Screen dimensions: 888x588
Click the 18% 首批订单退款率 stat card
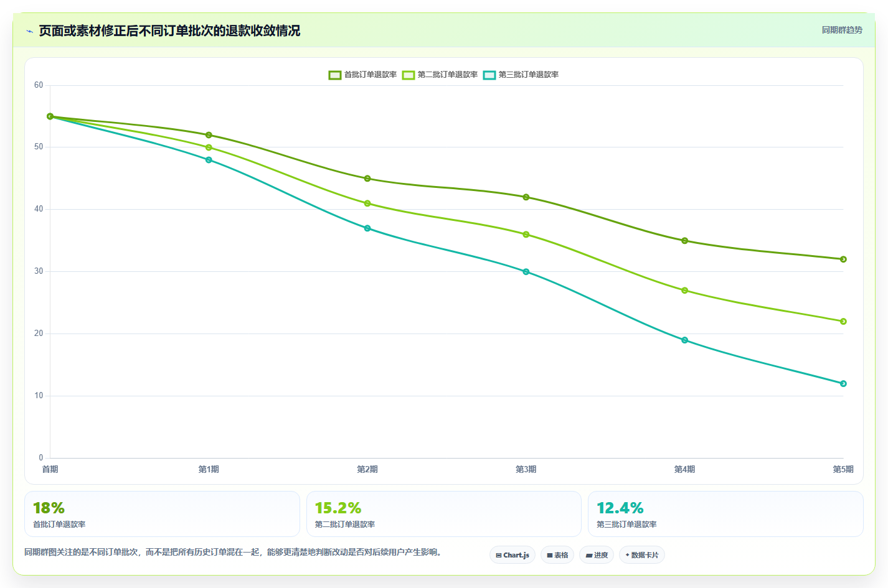(162, 514)
